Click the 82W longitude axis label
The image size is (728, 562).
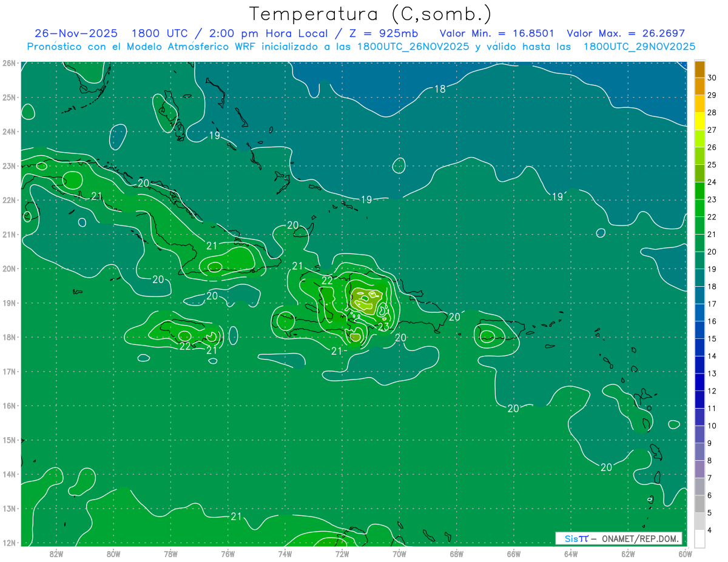[56, 553]
